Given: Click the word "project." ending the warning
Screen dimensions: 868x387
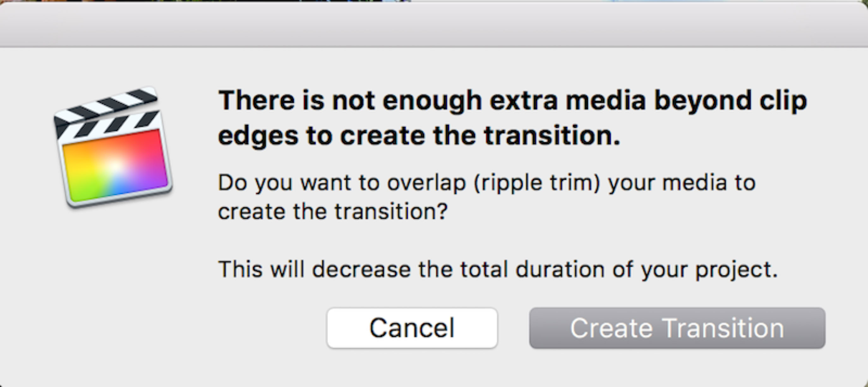Looking at the screenshot, I should point(737,270).
